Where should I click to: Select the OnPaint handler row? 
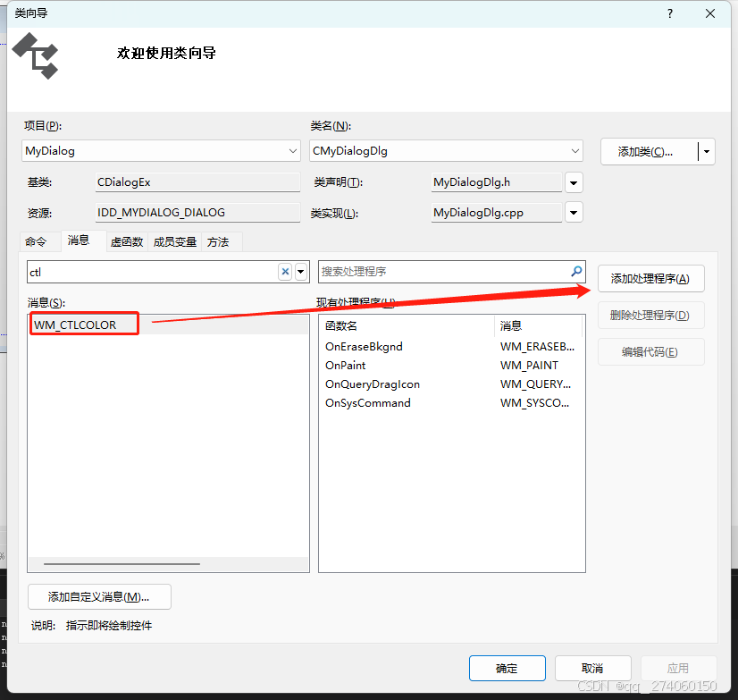(x=451, y=366)
